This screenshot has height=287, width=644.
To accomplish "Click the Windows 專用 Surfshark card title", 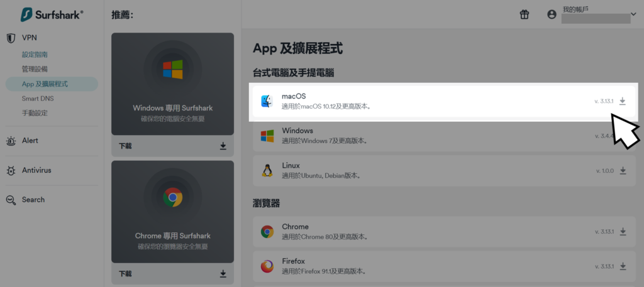I will coord(173,108).
